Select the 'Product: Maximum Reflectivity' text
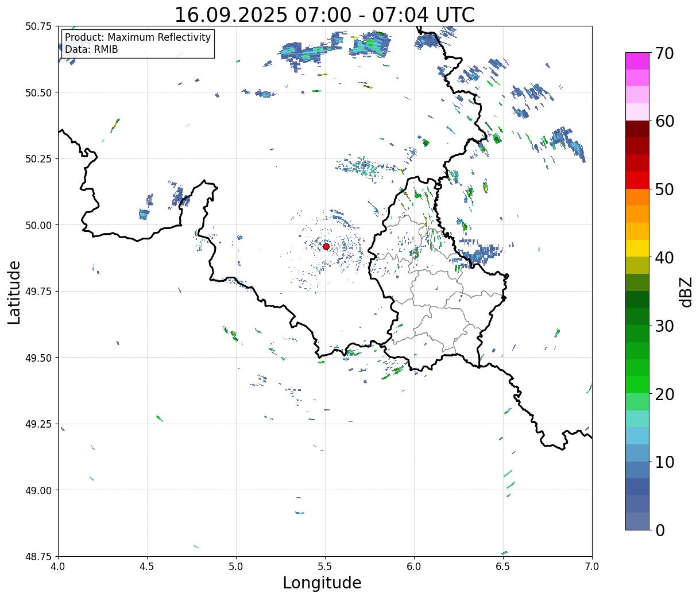The image size is (700, 597). click(x=138, y=37)
